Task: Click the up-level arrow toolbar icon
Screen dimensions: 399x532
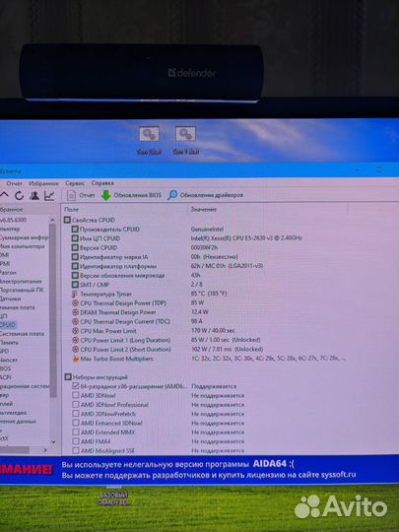Action: 4,195
